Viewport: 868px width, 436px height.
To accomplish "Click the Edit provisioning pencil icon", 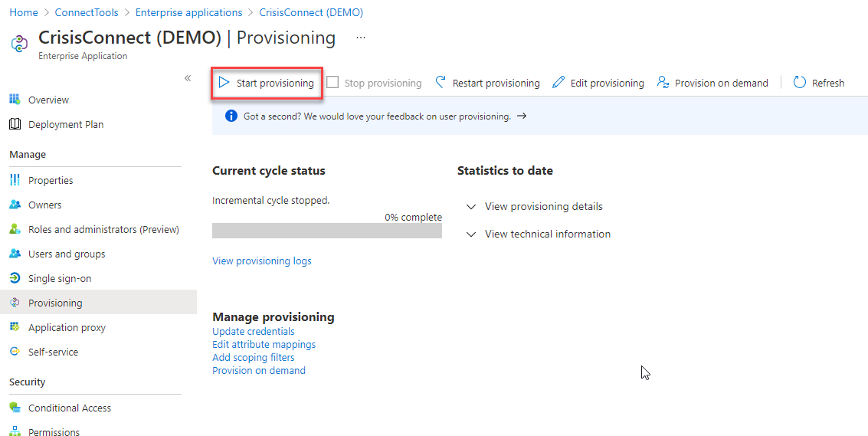I will point(558,83).
